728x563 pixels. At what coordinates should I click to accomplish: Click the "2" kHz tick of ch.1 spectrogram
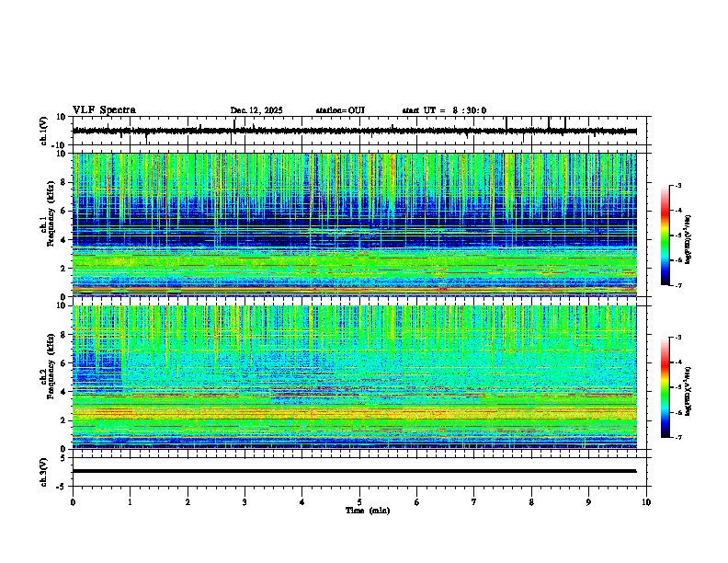[x=64, y=268]
